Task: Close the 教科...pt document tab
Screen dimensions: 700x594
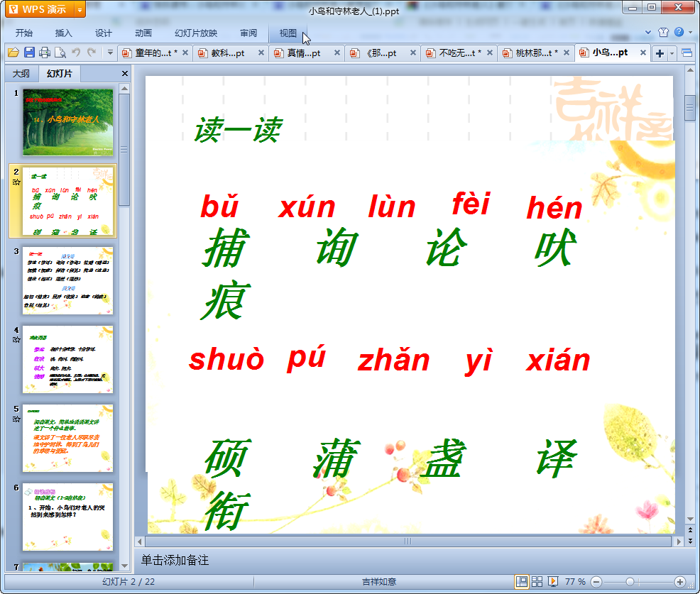Action: point(261,53)
